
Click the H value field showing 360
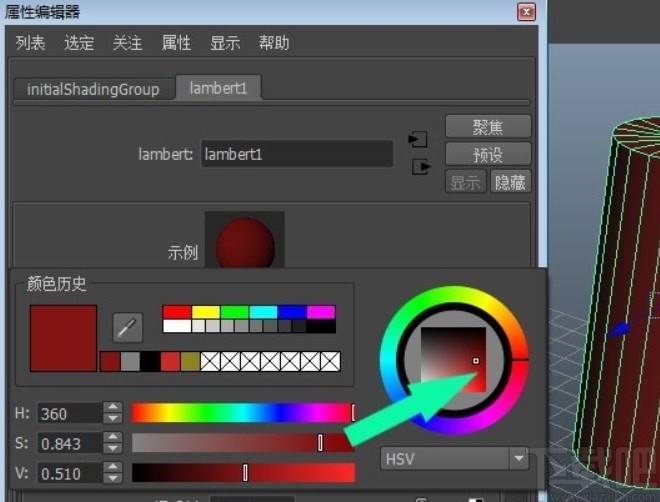coord(69,414)
